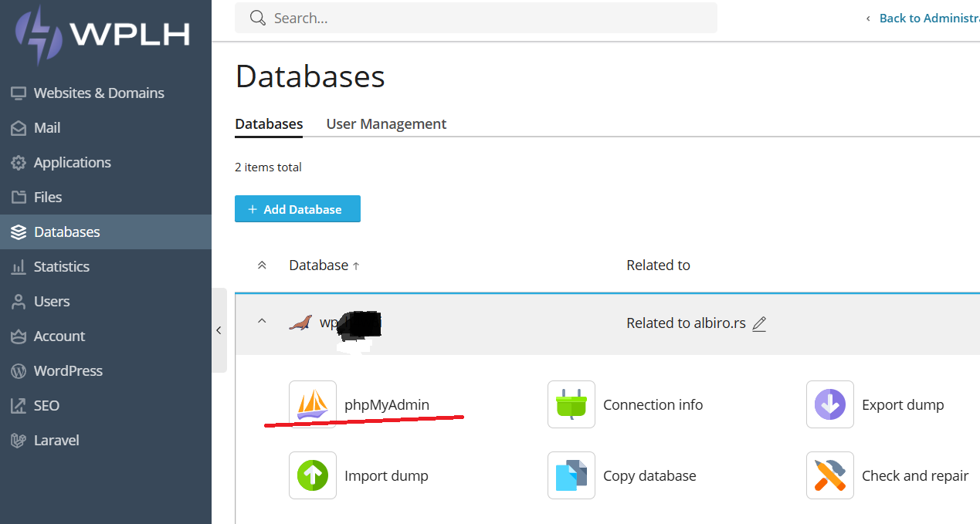Click the Import dump green arrow icon
The height and width of the screenshot is (524, 980).
click(313, 475)
